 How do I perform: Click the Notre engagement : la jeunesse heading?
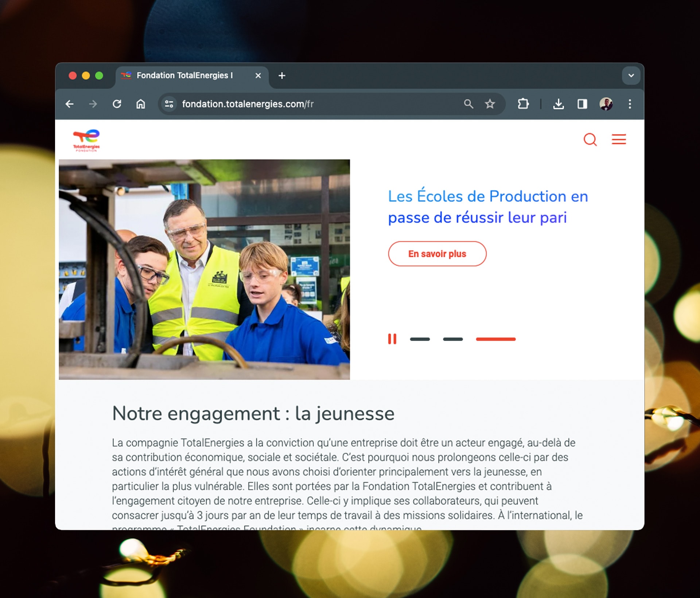(253, 414)
